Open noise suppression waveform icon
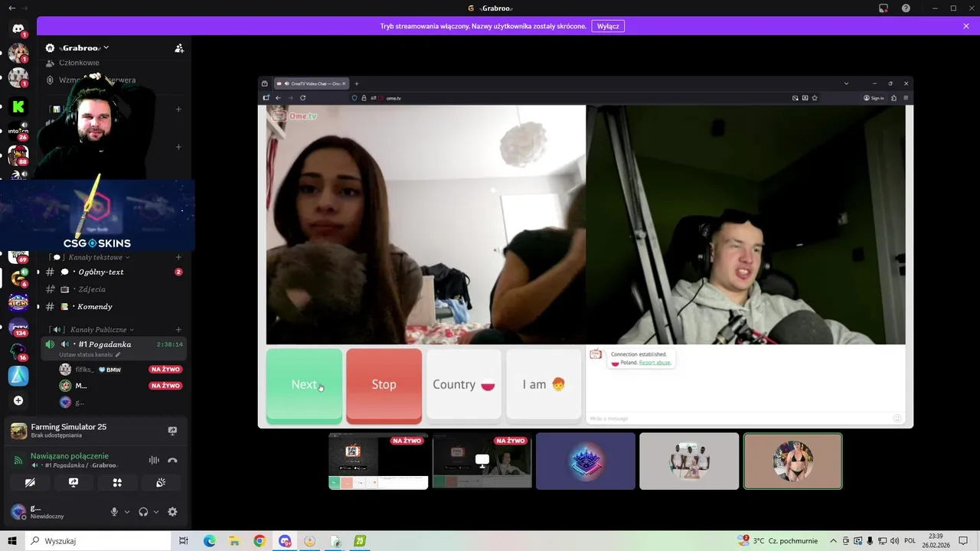The height and width of the screenshot is (551, 980). (154, 461)
